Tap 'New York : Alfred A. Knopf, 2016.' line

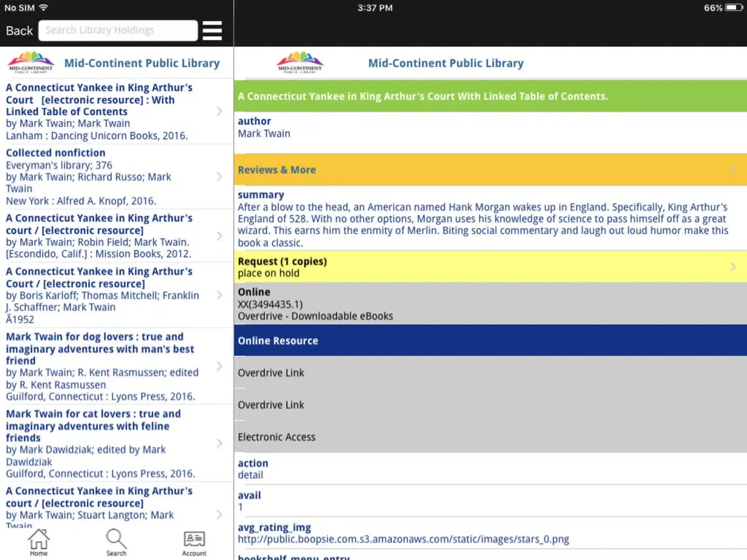tap(81, 201)
